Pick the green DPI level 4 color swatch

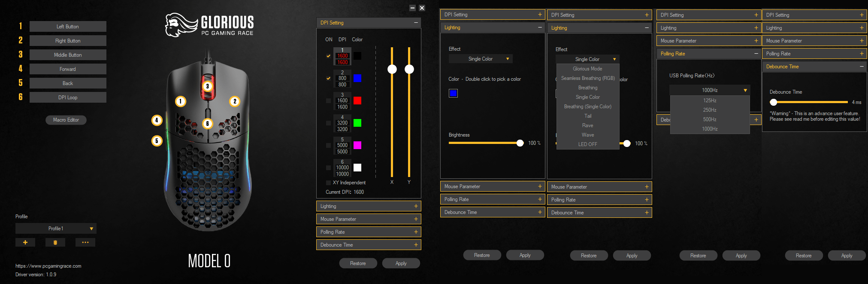tap(357, 123)
